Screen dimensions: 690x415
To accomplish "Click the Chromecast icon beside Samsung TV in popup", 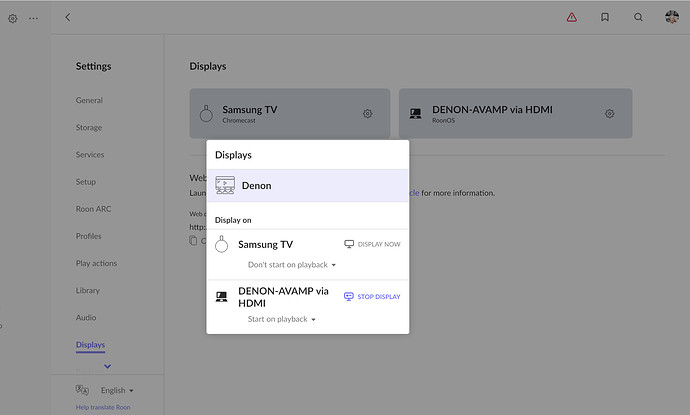I will [221, 244].
